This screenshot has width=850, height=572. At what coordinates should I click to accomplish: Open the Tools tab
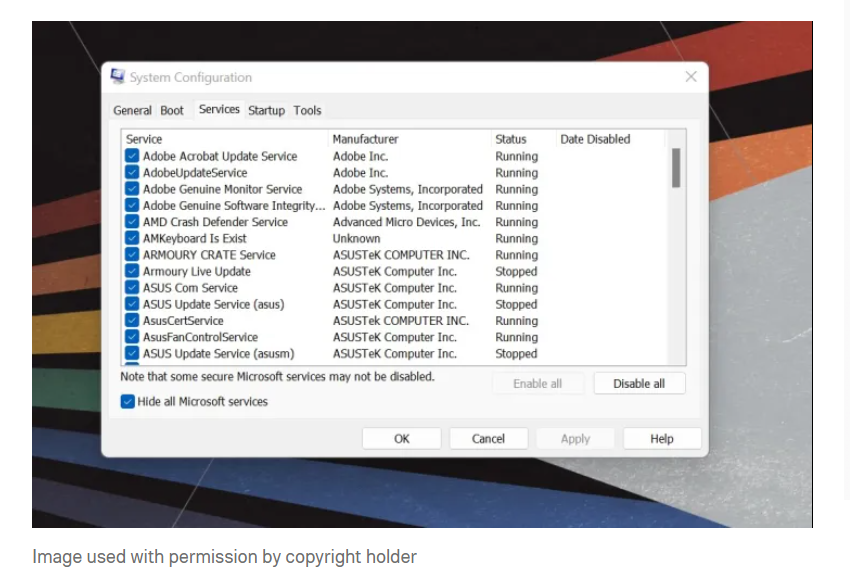(x=307, y=111)
